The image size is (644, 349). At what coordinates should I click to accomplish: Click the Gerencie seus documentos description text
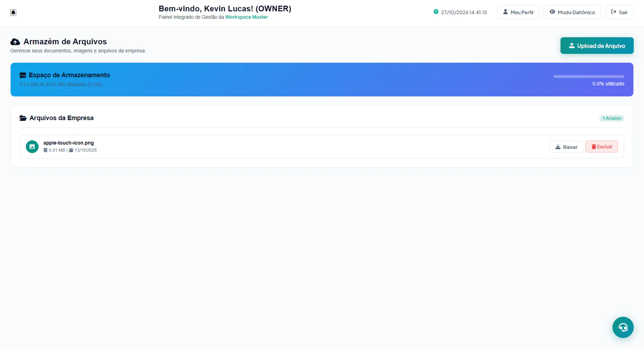pyautogui.click(x=78, y=51)
